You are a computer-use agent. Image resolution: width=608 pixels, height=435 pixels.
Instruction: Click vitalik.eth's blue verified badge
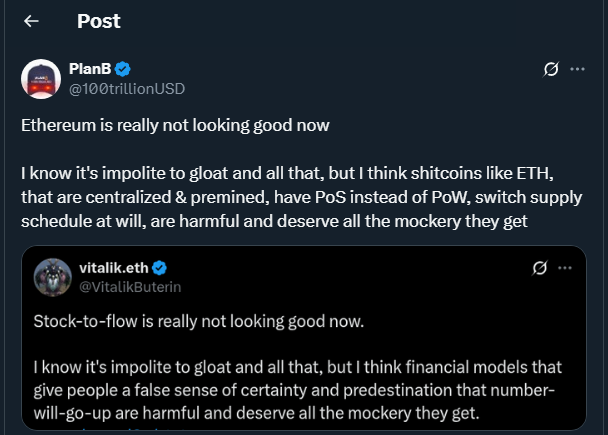(159, 268)
